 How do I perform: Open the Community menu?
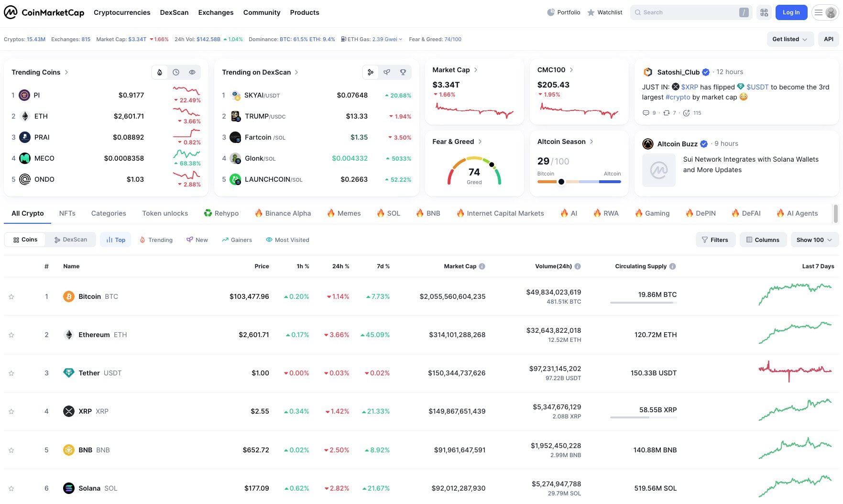(x=262, y=12)
